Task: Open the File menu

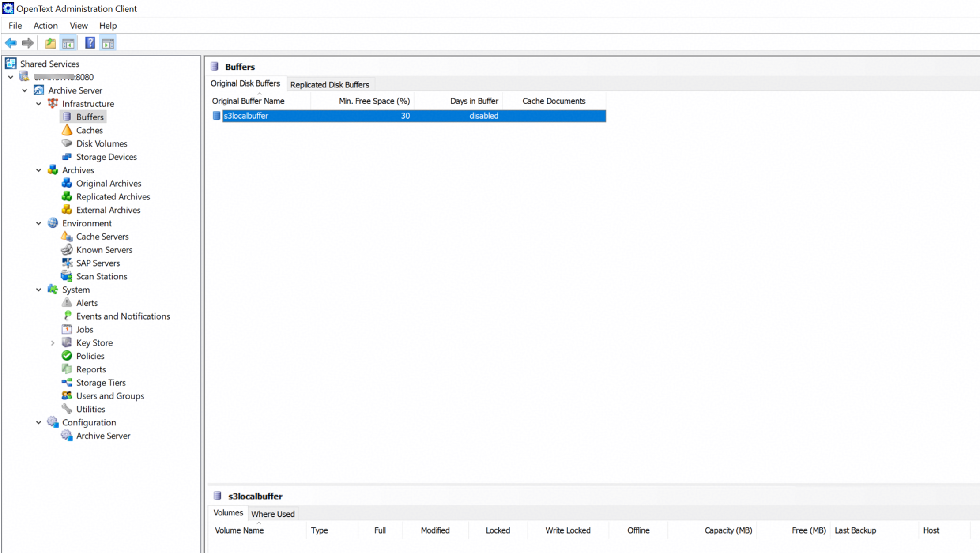Action: (x=15, y=26)
